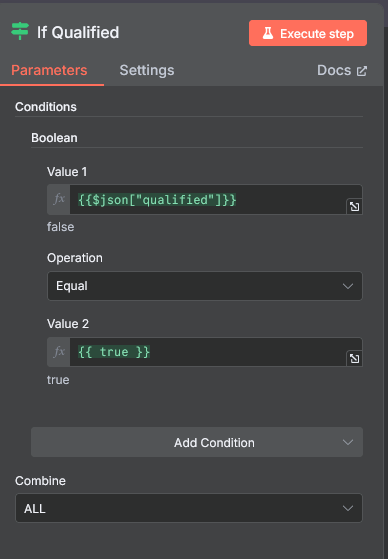388x559 pixels.
Task: Click the fx expression icon for Value 1
Action: 59,199
